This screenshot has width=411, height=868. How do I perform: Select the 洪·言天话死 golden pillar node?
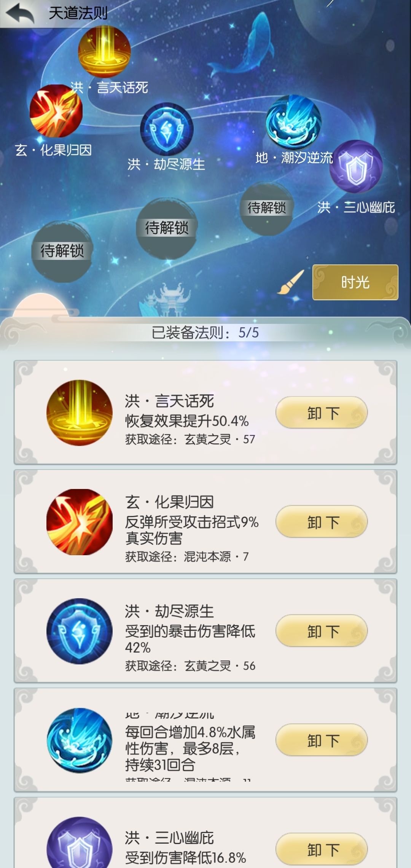104,51
